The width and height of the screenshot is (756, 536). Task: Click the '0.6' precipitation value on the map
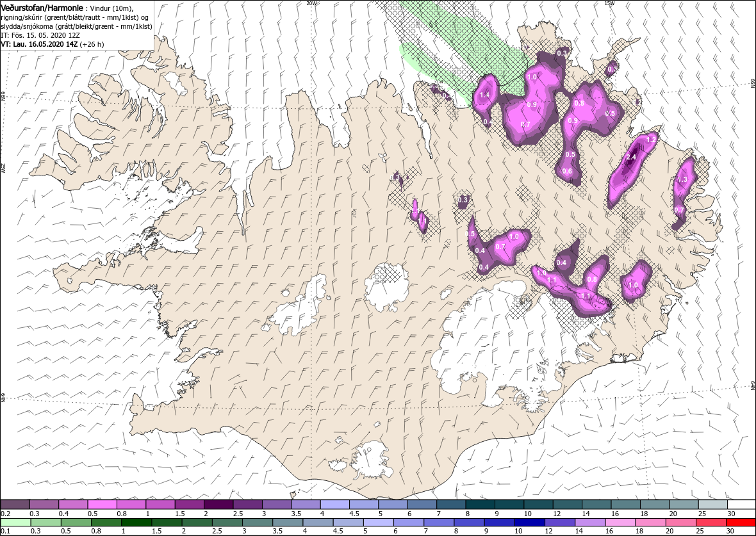click(x=567, y=171)
